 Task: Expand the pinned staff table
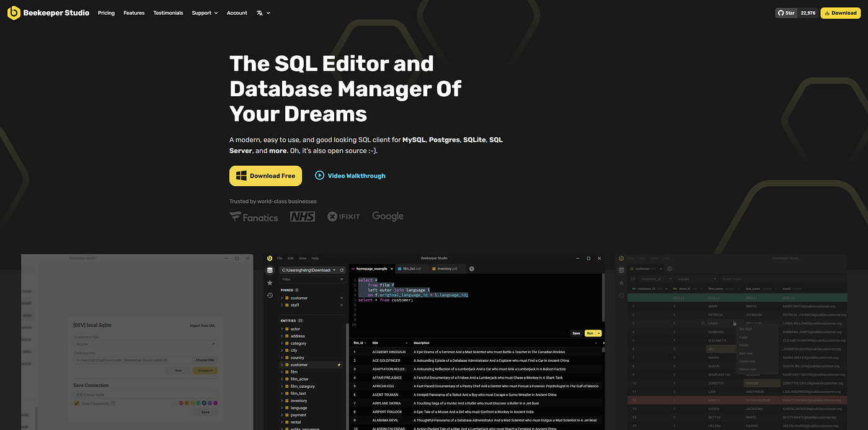[x=281, y=305]
